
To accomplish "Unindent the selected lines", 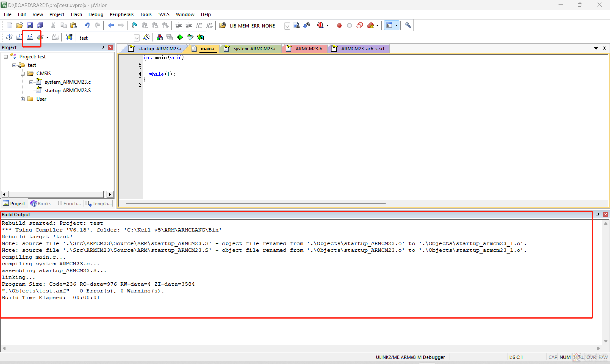I will pos(189,26).
